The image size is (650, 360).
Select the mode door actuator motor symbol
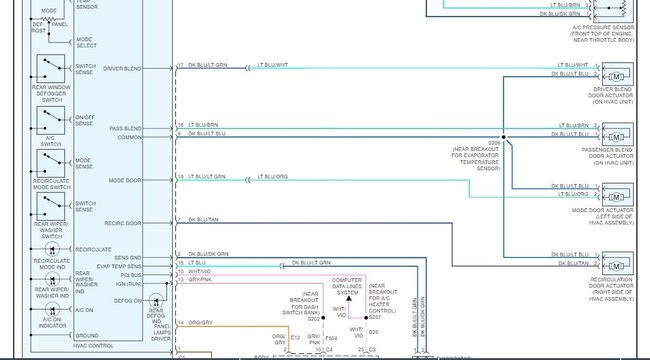[616, 197]
